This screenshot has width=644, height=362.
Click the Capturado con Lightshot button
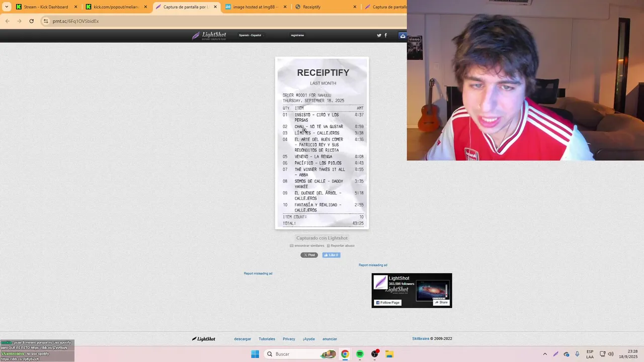[x=322, y=238]
